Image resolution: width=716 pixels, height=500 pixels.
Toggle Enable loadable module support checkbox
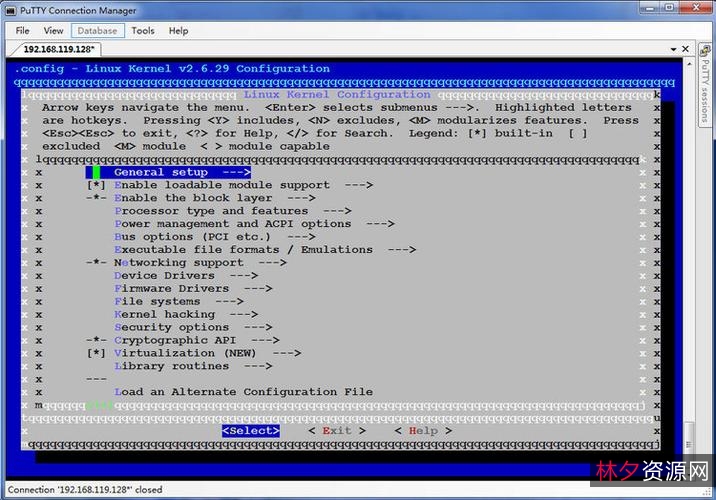(x=96, y=185)
